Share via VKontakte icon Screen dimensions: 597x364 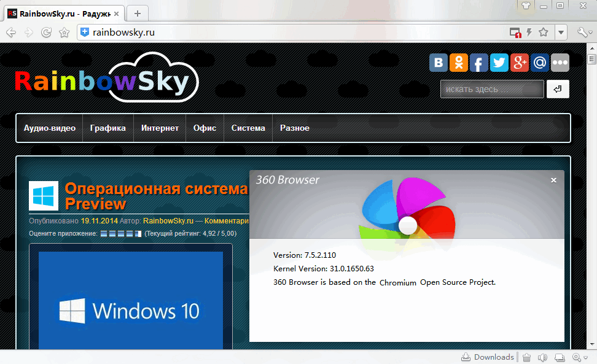pos(439,63)
